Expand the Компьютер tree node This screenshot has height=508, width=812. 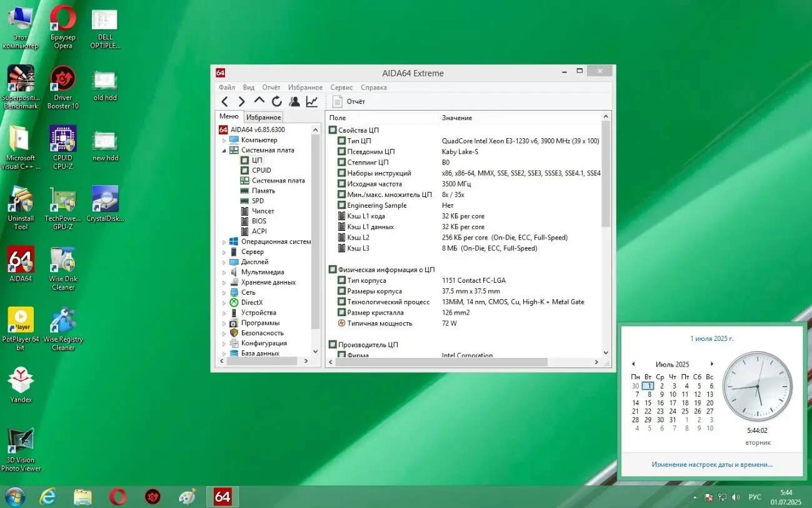click(224, 140)
